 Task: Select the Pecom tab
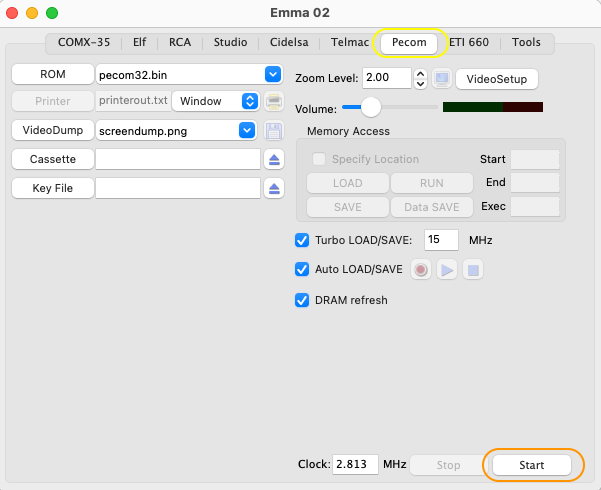409,42
